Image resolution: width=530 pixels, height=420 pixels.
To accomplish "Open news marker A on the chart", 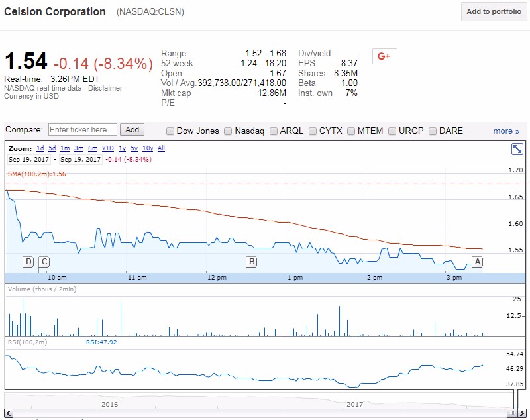I will [477, 262].
